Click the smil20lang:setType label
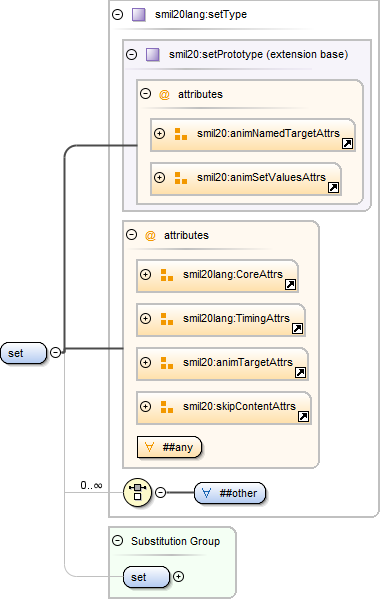Image resolution: width=381 pixels, height=600 pixels. (x=201, y=15)
